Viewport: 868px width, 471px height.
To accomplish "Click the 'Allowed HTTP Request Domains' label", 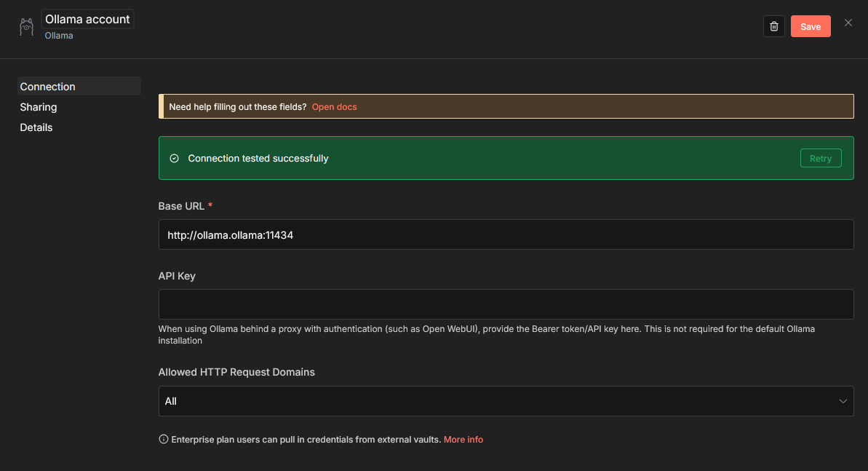I will coord(236,372).
